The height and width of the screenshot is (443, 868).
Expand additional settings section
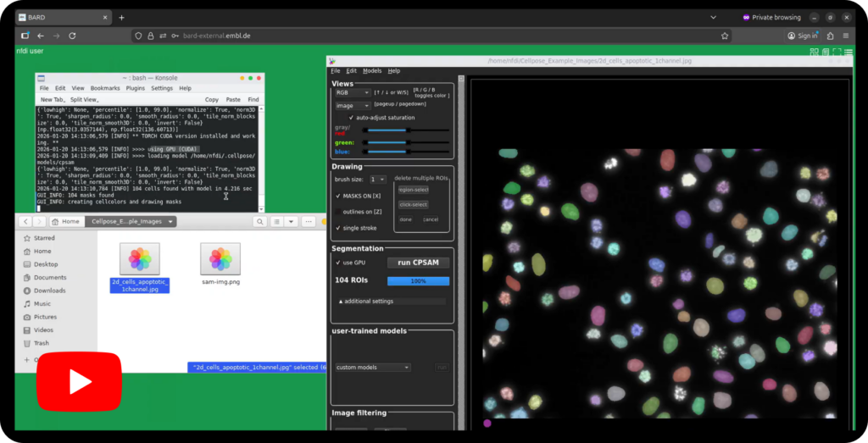366,301
